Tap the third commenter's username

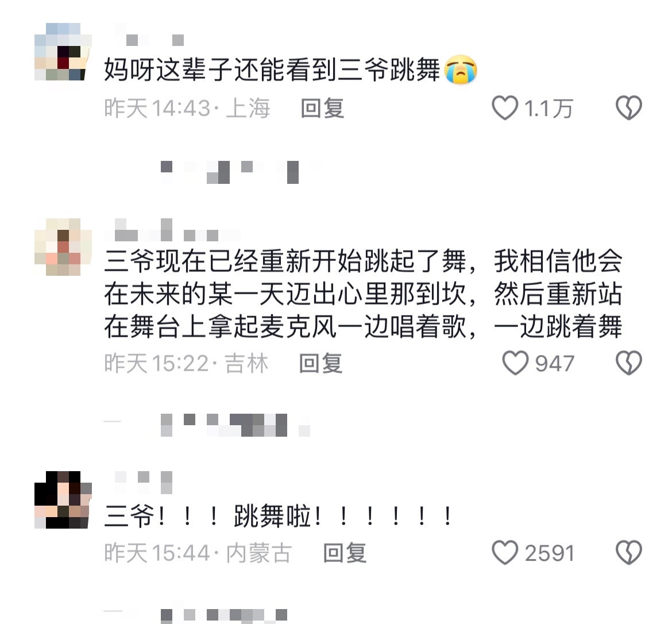point(143,482)
